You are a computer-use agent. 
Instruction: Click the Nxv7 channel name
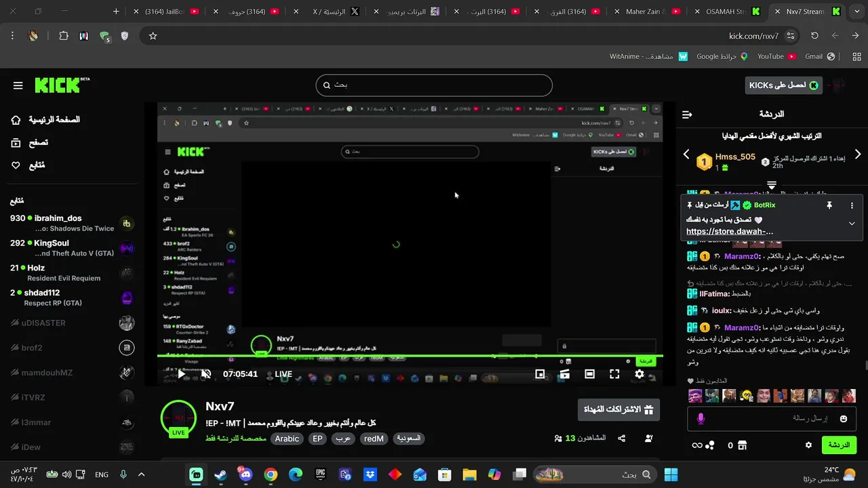pos(220,406)
